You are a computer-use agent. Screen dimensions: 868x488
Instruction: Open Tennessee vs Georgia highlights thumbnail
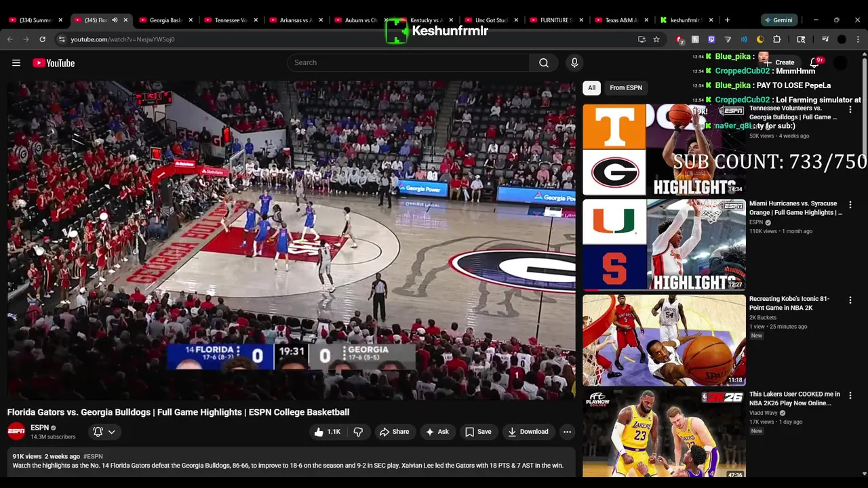click(x=664, y=150)
